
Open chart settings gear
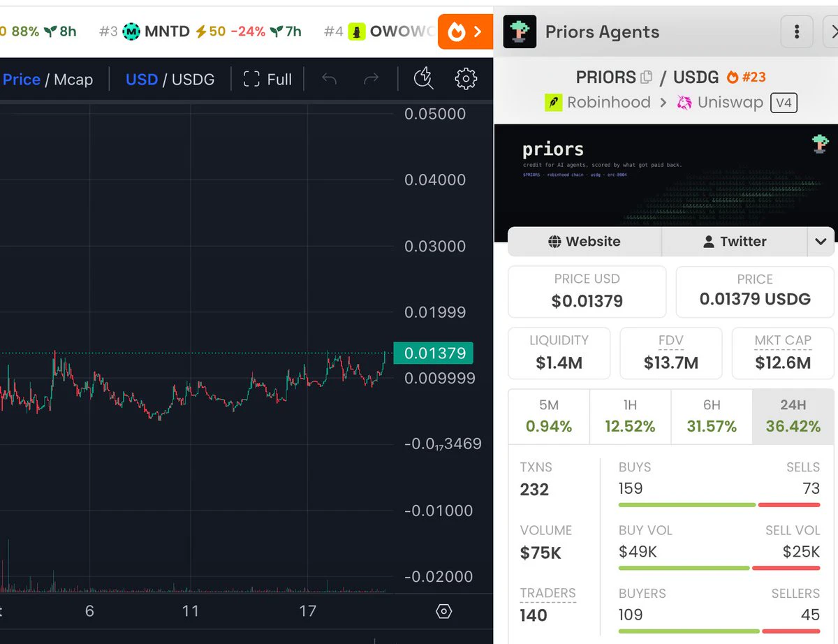tap(466, 79)
